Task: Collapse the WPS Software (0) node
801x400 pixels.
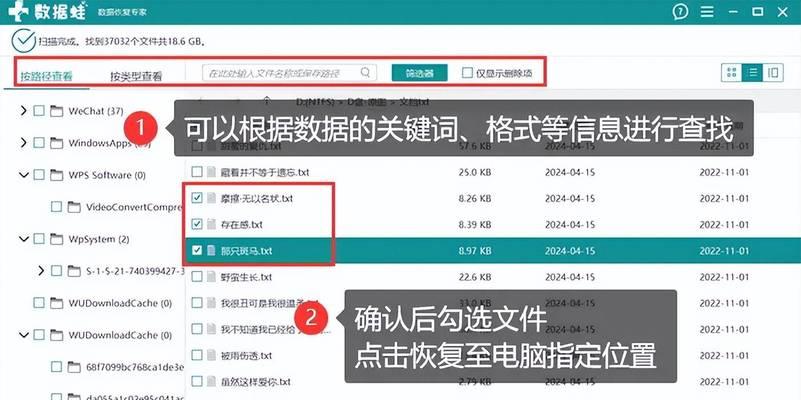Action: click(23, 175)
